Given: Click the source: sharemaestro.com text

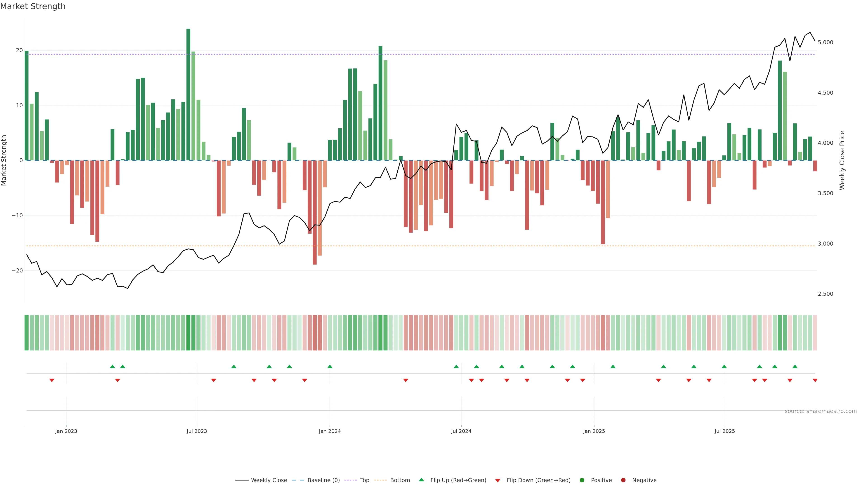Looking at the screenshot, I should point(821,411).
